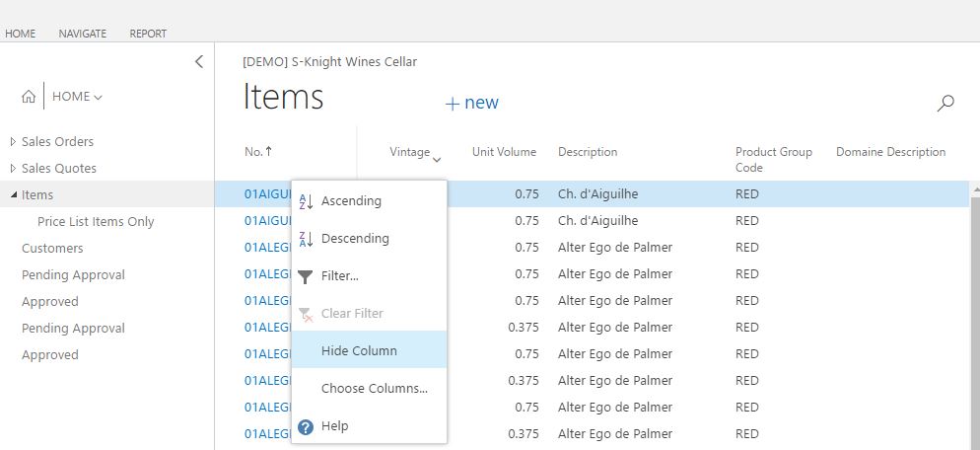Click the home house icon
Screen dimensions: 980x450
[29, 97]
